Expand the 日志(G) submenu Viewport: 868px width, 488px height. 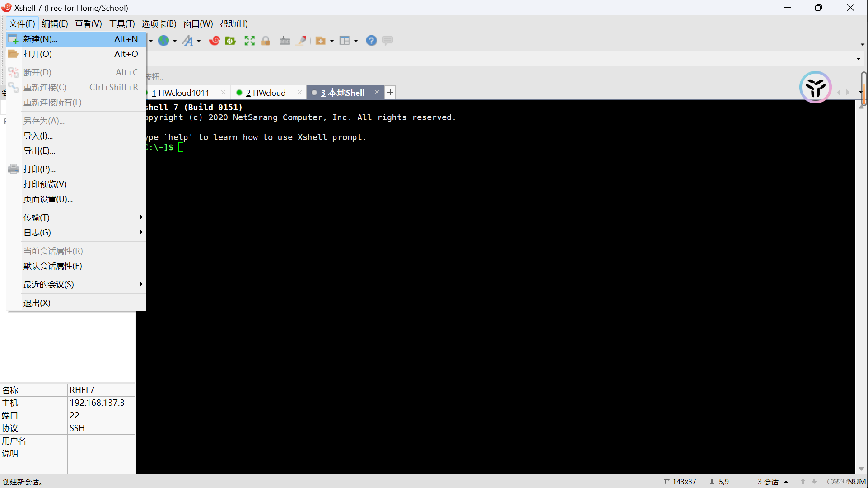[x=76, y=233]
